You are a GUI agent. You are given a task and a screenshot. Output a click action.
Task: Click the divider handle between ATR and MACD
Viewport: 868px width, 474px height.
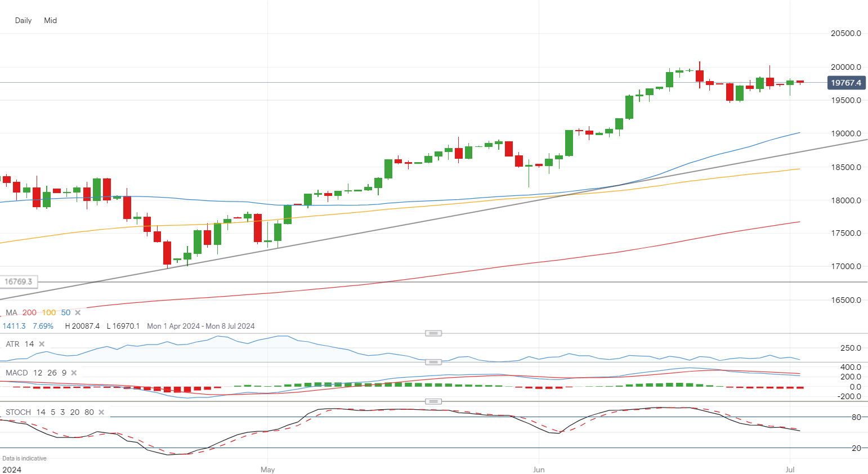[x=433, y=362]
